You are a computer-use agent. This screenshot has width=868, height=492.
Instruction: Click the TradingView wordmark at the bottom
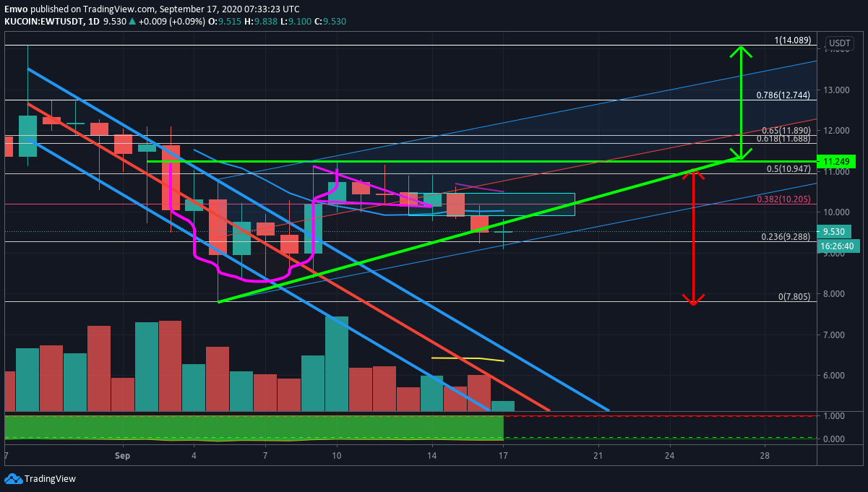pos(50,478)
